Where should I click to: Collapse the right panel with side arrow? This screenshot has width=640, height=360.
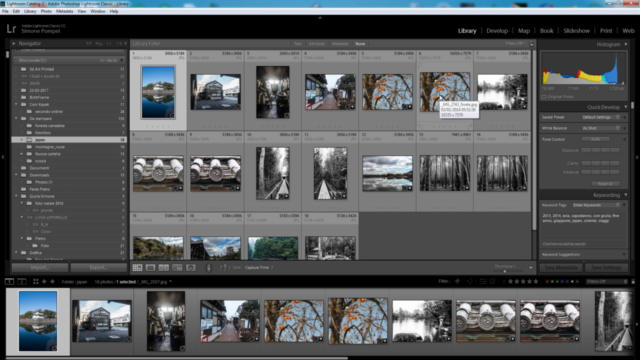pos(637,157)
